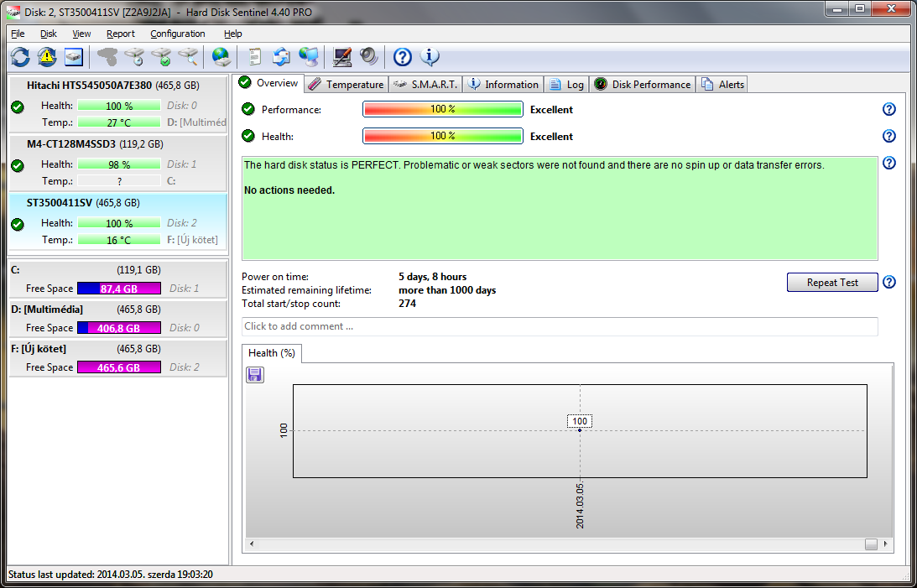Click the D: free space 406,8 GB bar
Image resolution: width=917 pixels, height=588 pixels.
119,328
